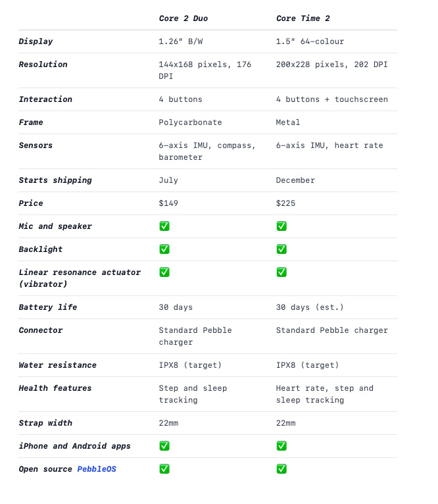The width and height of the screenshot is (438, 504).
Task: Click the Water resistance row label
Action: [57, 365]
